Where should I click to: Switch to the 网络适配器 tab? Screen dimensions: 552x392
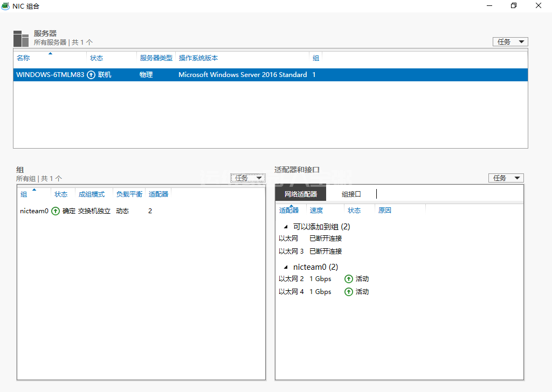coord(301,194)
